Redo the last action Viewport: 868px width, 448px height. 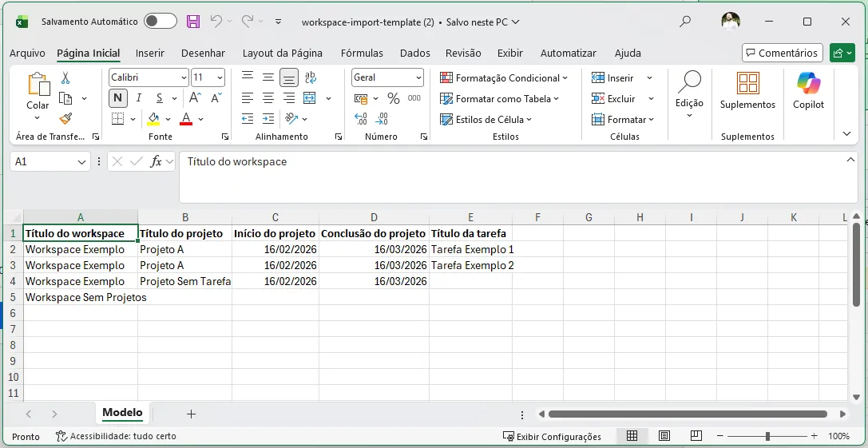coord(248,22)
